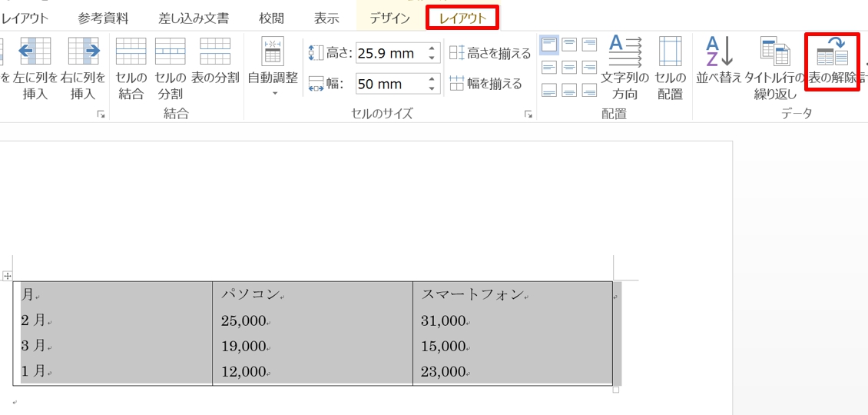
Task: Open the 自動調整 auto-fit dropdown
Action: point(273,67)
